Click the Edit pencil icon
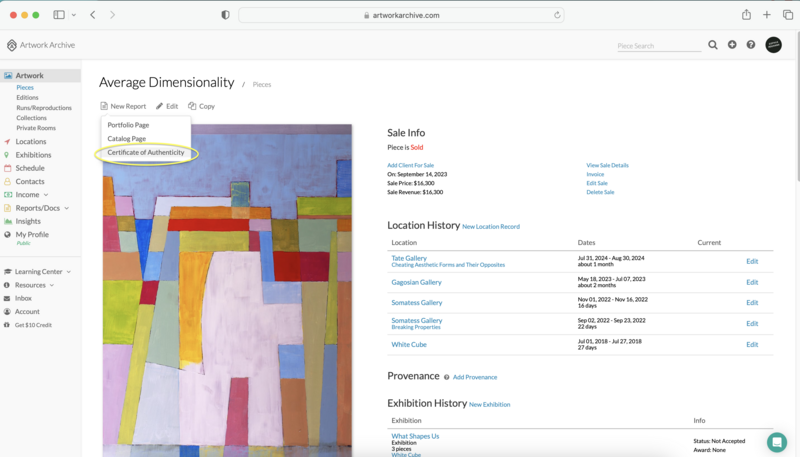Screen dimensions: 800x457 pos(159,106)
